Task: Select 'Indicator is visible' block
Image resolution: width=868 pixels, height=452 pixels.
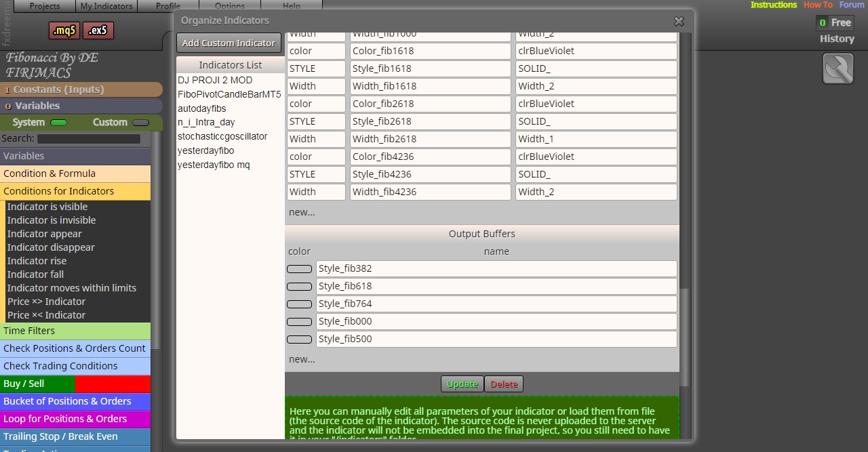Action: click(78, 207)
